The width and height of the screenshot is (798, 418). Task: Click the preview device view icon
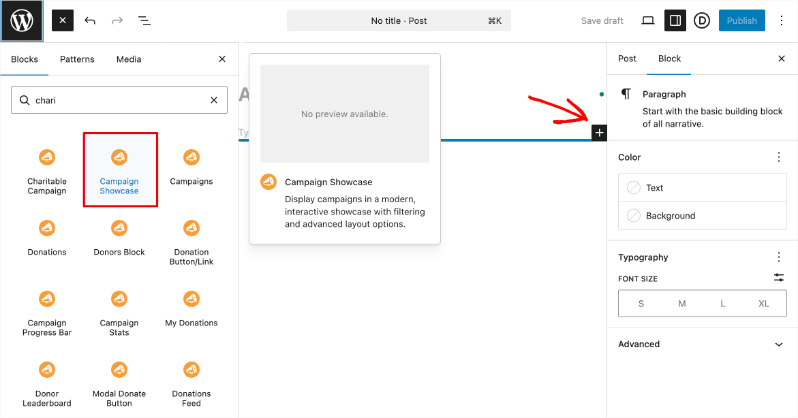(x=647, y=20)
